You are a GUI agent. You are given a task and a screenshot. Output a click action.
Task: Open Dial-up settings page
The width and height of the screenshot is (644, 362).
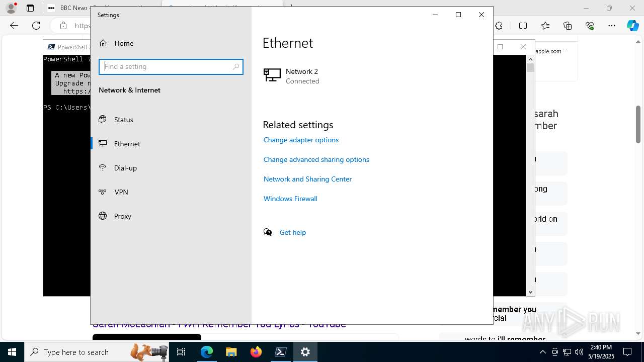tap(171, 168)
